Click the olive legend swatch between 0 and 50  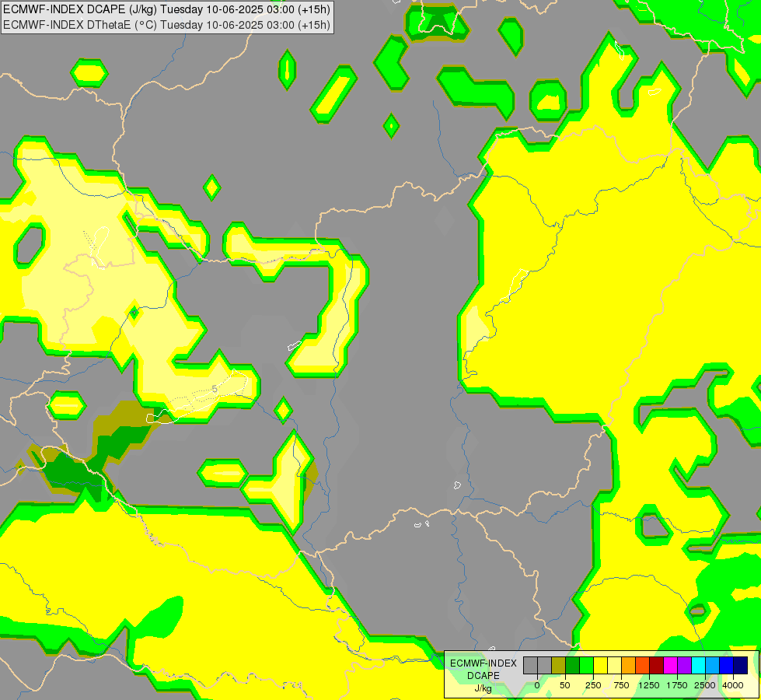(x=559, y=665)
